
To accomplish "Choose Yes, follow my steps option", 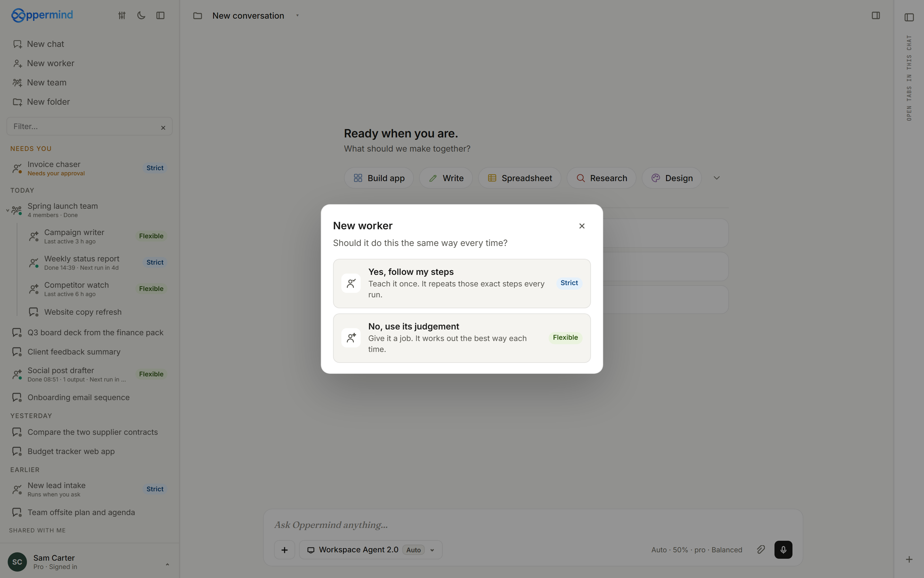I will pos(462,284).
